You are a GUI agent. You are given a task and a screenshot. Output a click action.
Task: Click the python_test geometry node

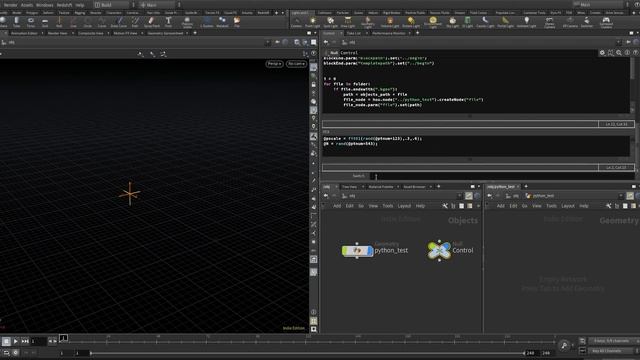coord(357,251)
